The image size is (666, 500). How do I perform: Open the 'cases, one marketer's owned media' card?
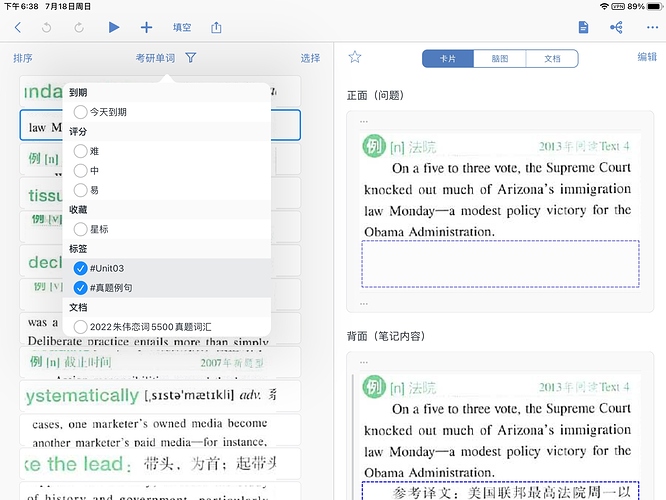160,430
